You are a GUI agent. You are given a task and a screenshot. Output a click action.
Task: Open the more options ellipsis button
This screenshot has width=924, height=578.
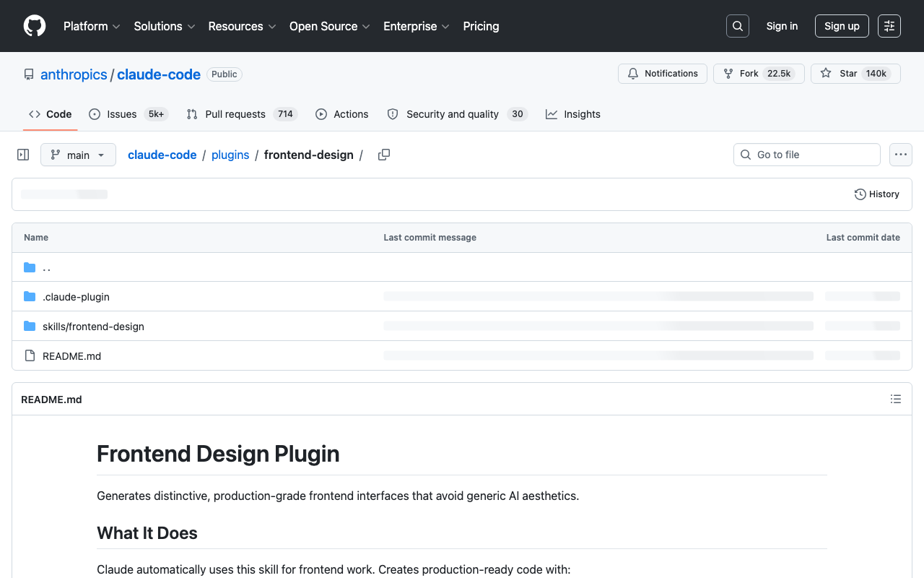(x=900, y=155)
